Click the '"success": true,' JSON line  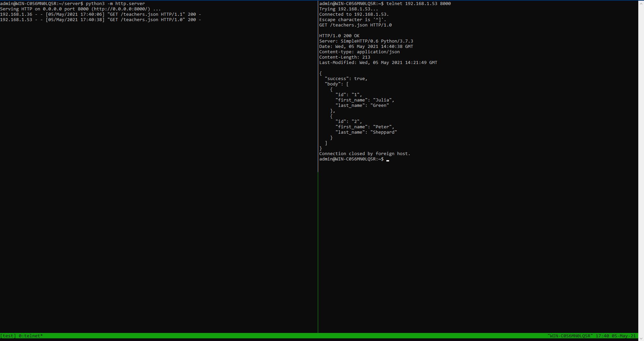click(x=346, y=79)
